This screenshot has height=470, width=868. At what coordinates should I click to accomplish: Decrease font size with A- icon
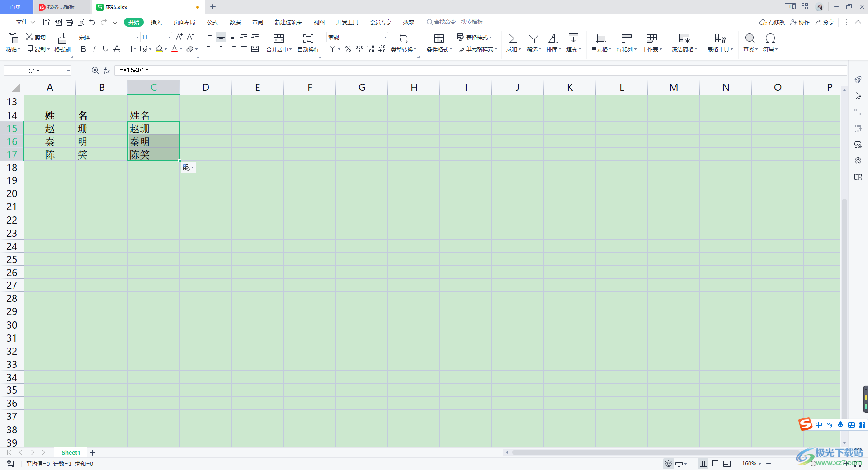[x=190, y=37]
